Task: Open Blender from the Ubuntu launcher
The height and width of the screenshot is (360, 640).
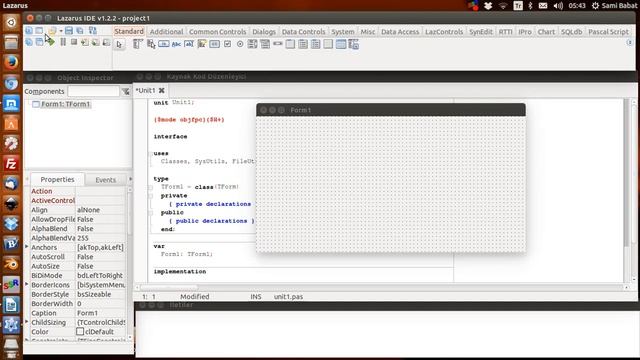Action: [x=11, y=264]
